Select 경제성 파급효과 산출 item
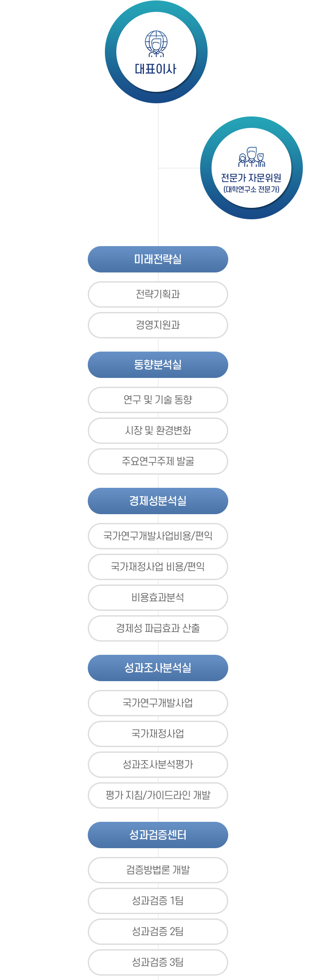 (158, 628)
